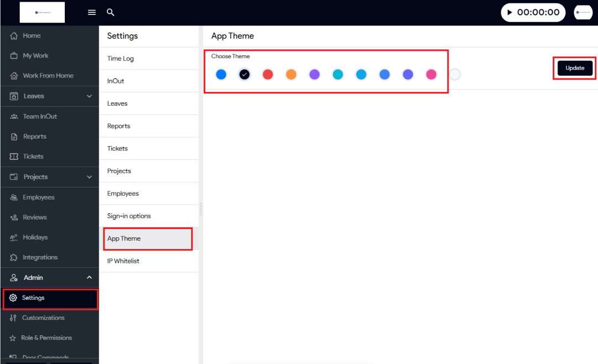Select the white theme swatch

tap(455, 74)
